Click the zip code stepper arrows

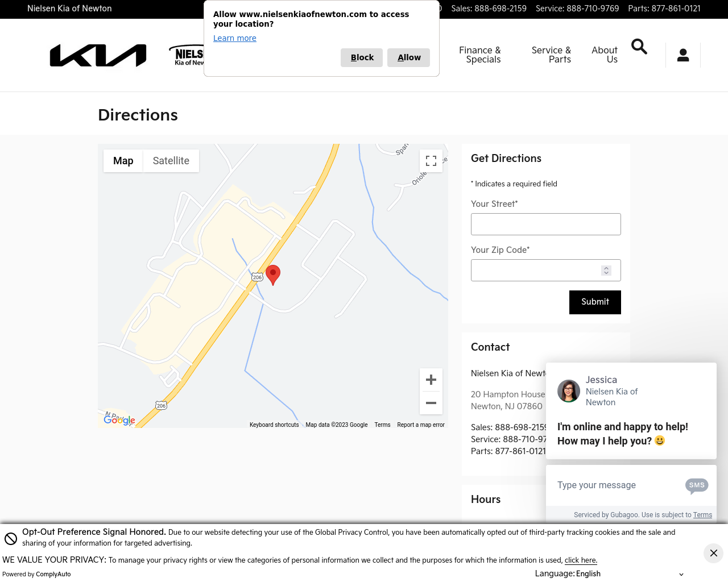tap(606, 271)
